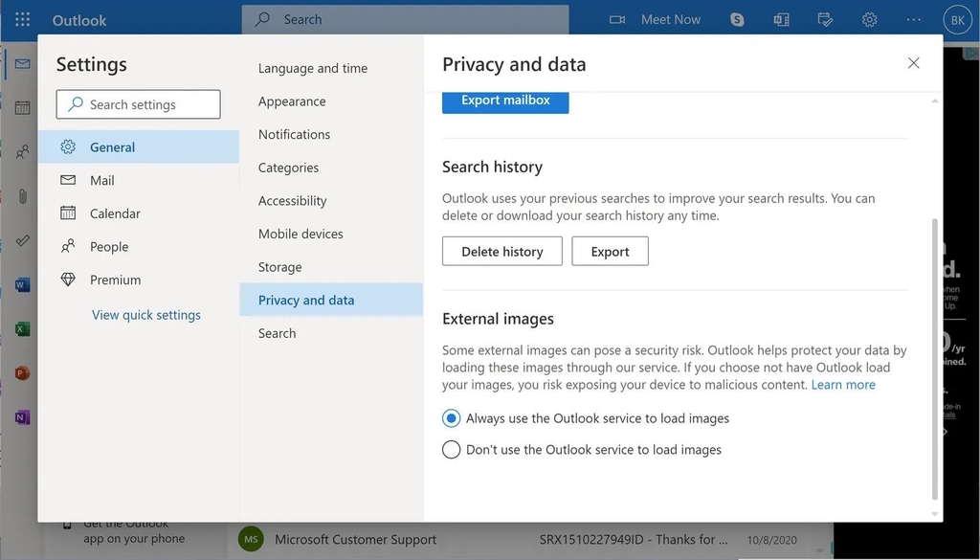Launch Word from the left rail
Viewport: 980px width, 560px height.
[x=23, y=285]
